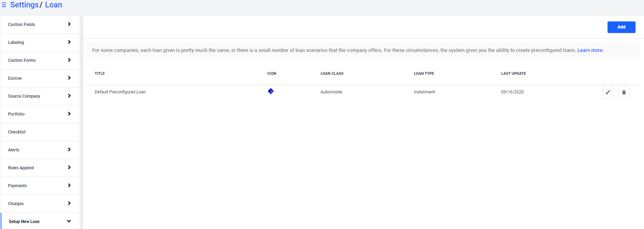Open Alerts settings section

pos(40,150)
